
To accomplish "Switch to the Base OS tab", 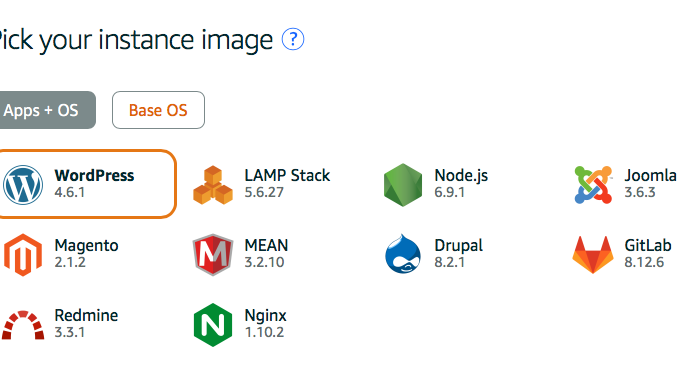I will pyautogui.click(x=158, y=110).
